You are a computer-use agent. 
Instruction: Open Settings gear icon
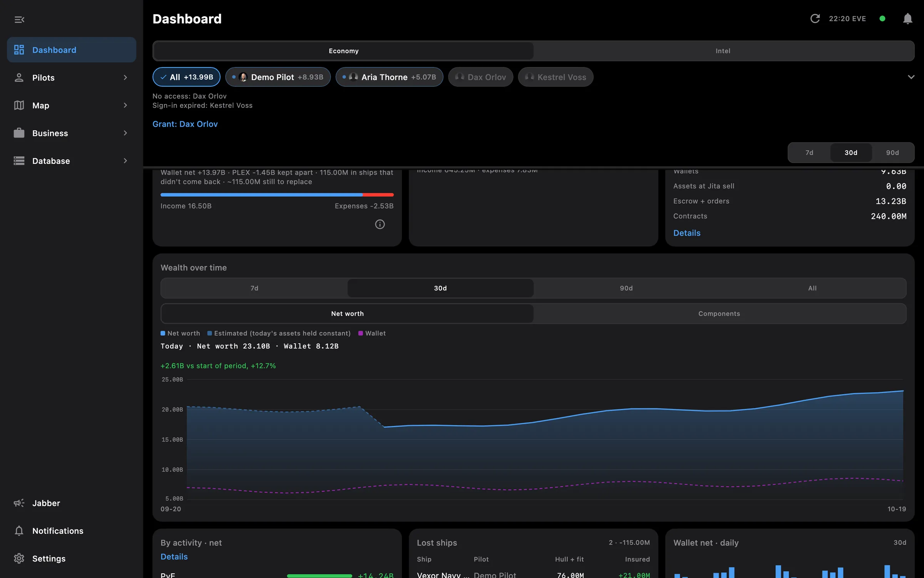[19, 558]
